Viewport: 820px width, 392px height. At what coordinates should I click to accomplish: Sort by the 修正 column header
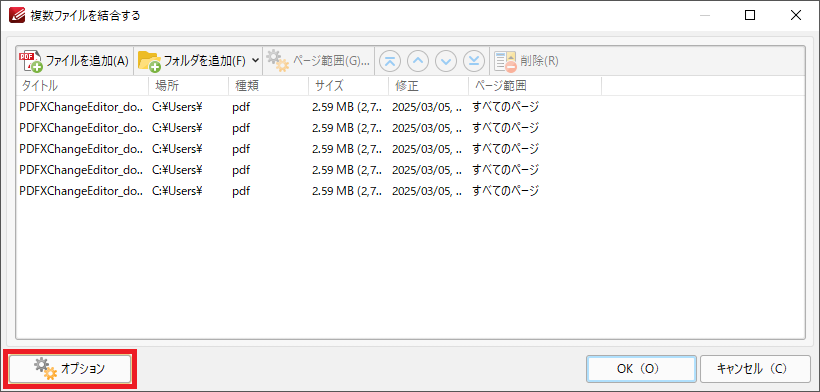[x=429, y=86]
